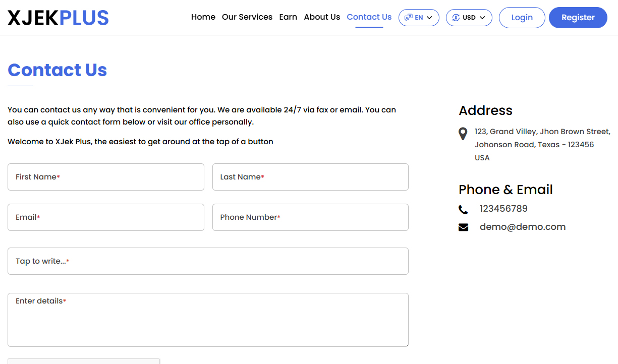Open the EN language dropdown
Image resolution: width=618 pixels, height=364 pixels.
click(419, 17)
